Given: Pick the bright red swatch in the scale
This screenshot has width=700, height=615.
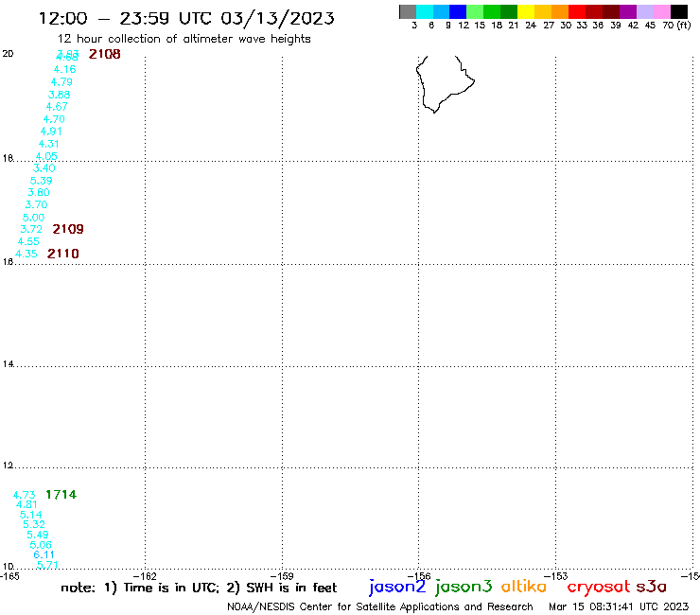Looking at the screenshot, I should pyautogui.click(x=577, y=11).
